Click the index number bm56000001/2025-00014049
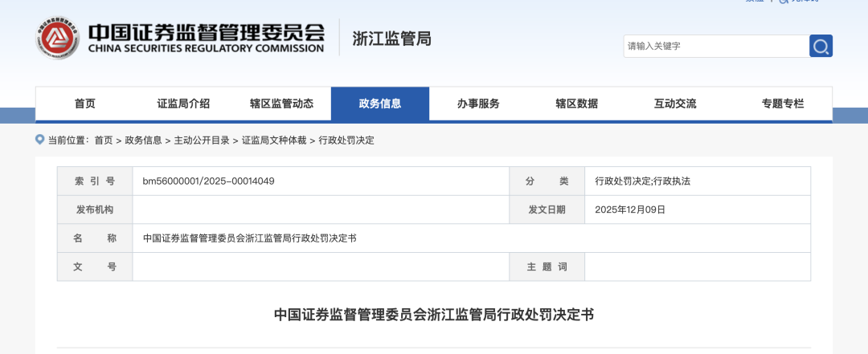868x354 pixels. click(x=209, y=181)
